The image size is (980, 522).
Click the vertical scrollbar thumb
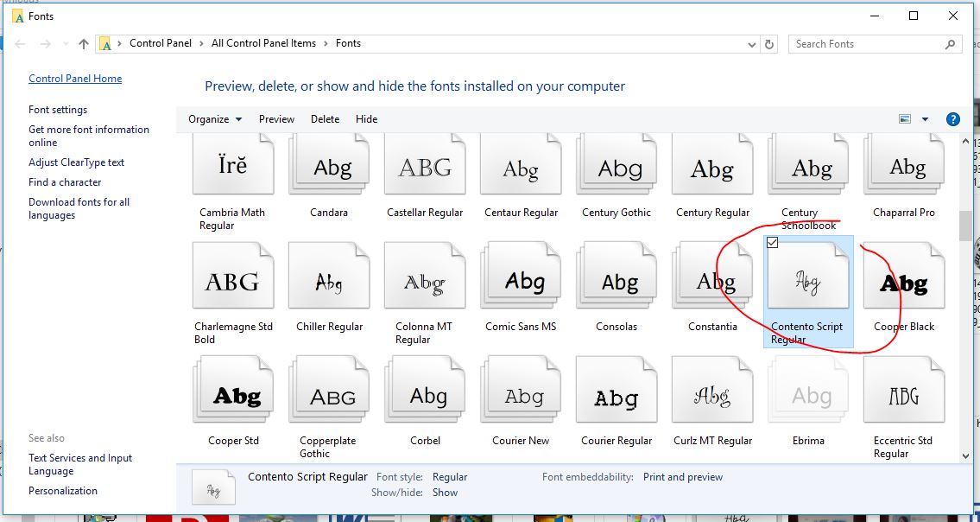pos(965,226)
